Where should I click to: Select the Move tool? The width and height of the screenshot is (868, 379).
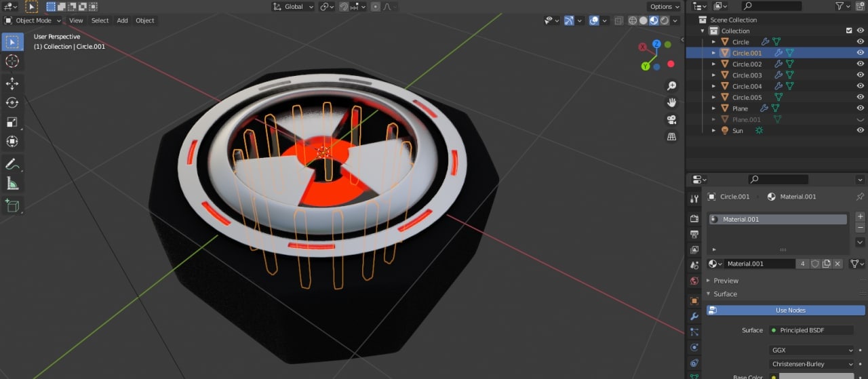click(12, 83)
